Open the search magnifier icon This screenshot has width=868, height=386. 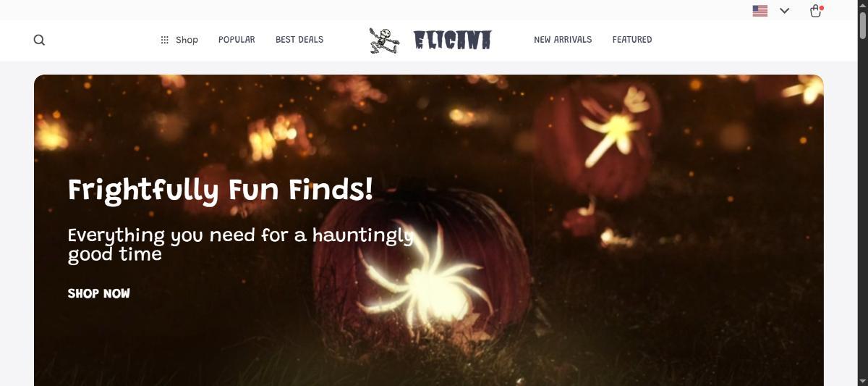tap(39, 40)
